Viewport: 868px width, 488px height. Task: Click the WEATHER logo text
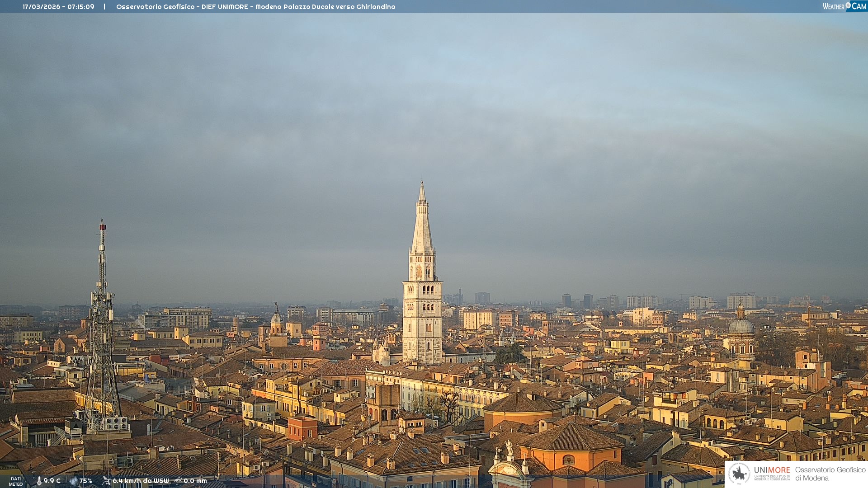[x=833, y=6]
